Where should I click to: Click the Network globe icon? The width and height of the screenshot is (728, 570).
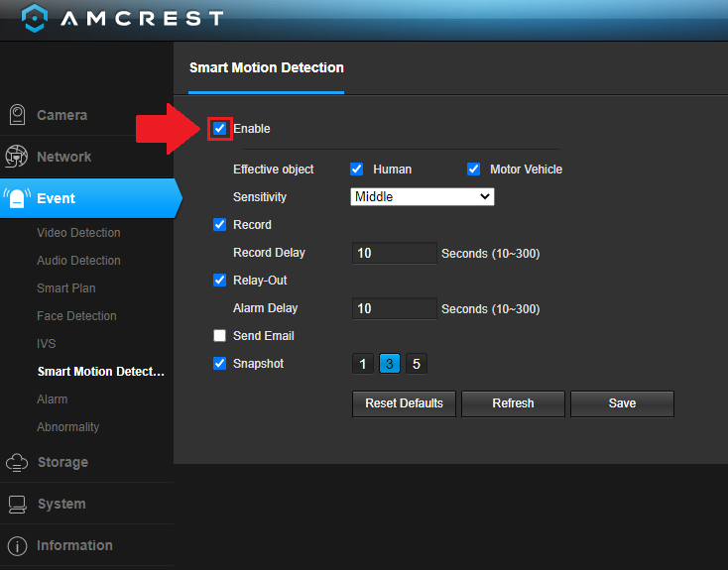[x=16, y=157]
